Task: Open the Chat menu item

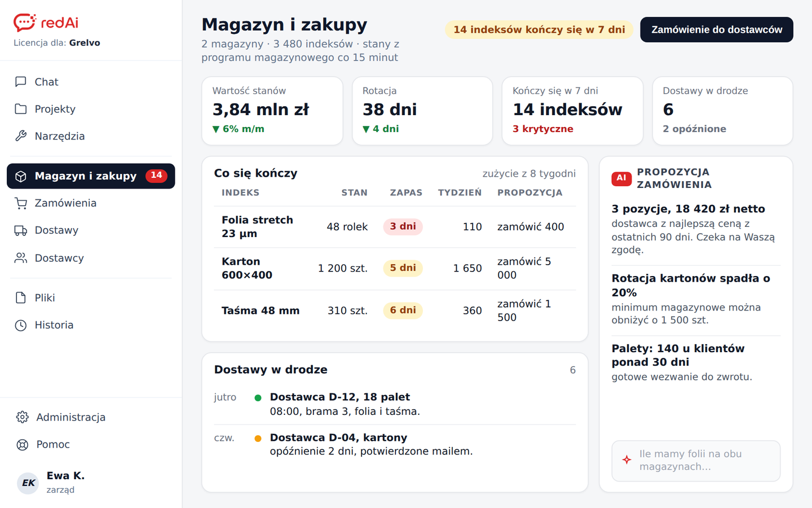Action: (91, 82)
